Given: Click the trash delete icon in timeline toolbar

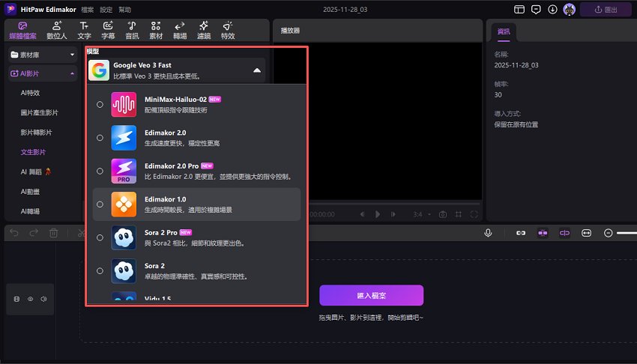Looking at the screenshot, I should (54, 233).
